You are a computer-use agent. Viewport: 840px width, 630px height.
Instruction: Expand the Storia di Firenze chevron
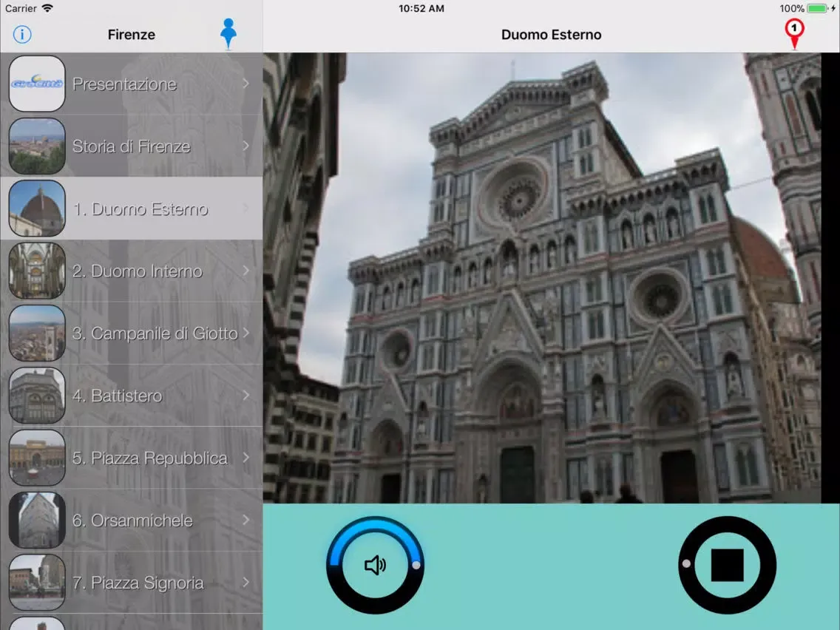click(x=245, y=146)
